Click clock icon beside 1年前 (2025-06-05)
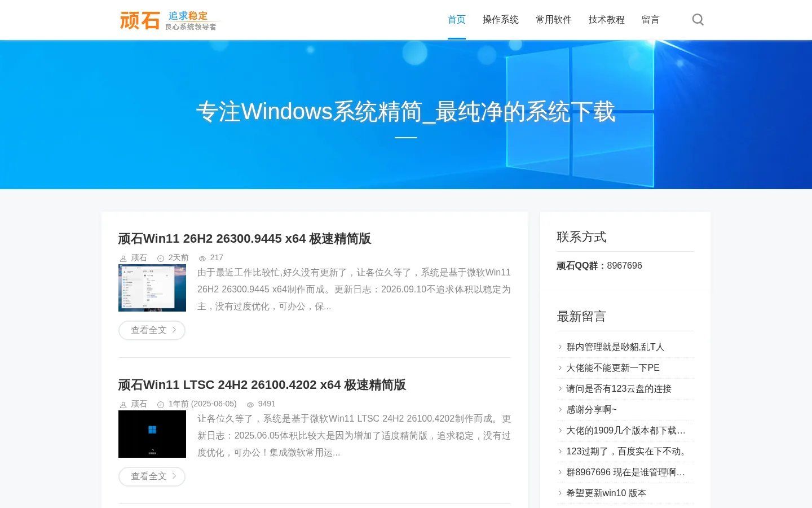812x508 pixels. point(161,405)
